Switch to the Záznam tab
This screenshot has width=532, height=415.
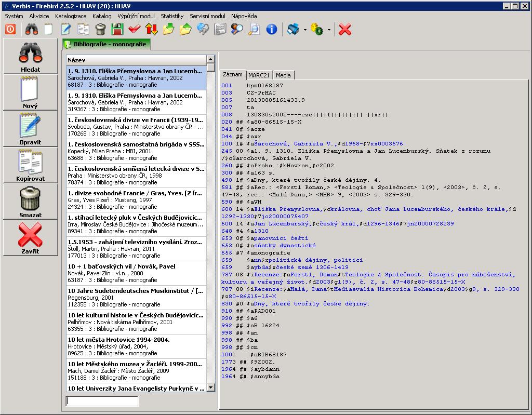point(233,74)
